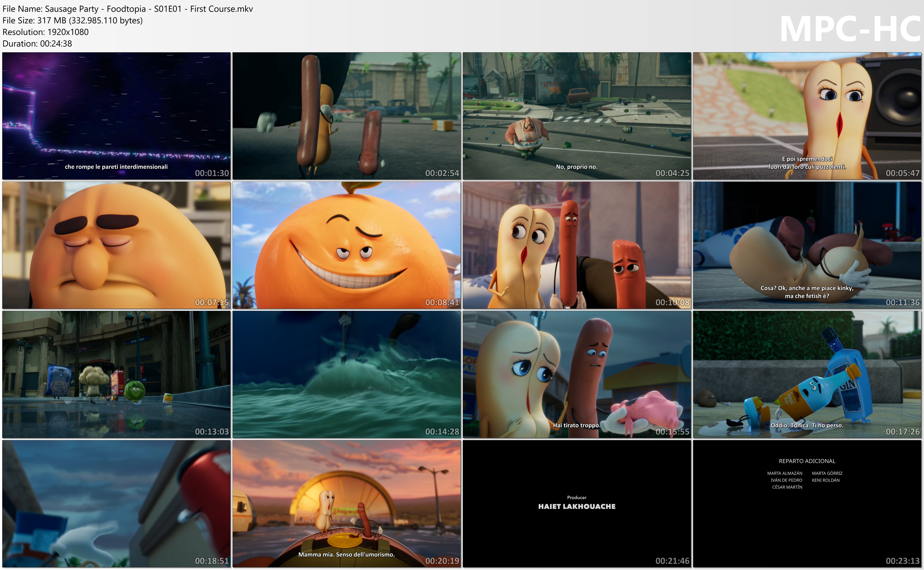Select the frame timestamped 00:11:36
924x570 pixels.
[807, 245]
